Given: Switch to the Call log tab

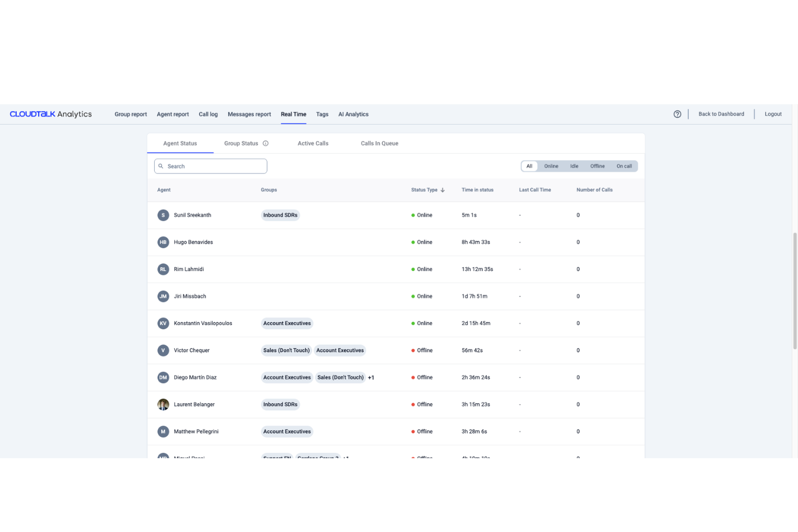Looking at the screenshot, I should [x=208, y=114].
